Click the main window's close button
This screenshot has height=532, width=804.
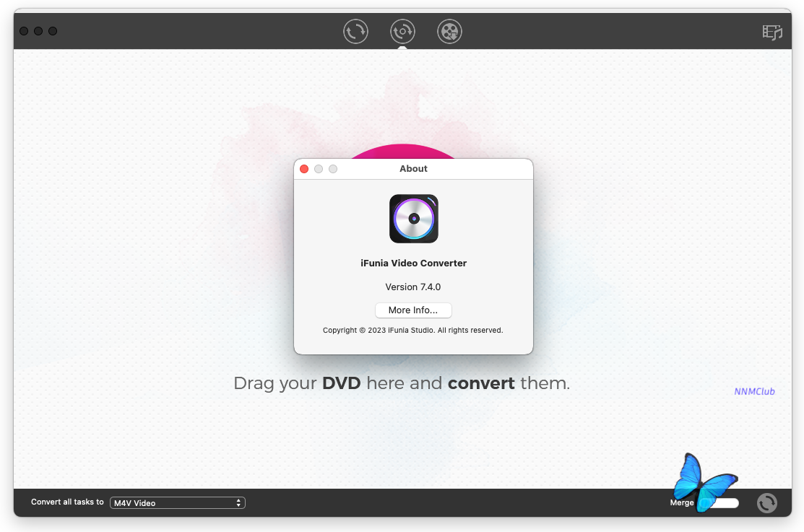pos(24,31)
